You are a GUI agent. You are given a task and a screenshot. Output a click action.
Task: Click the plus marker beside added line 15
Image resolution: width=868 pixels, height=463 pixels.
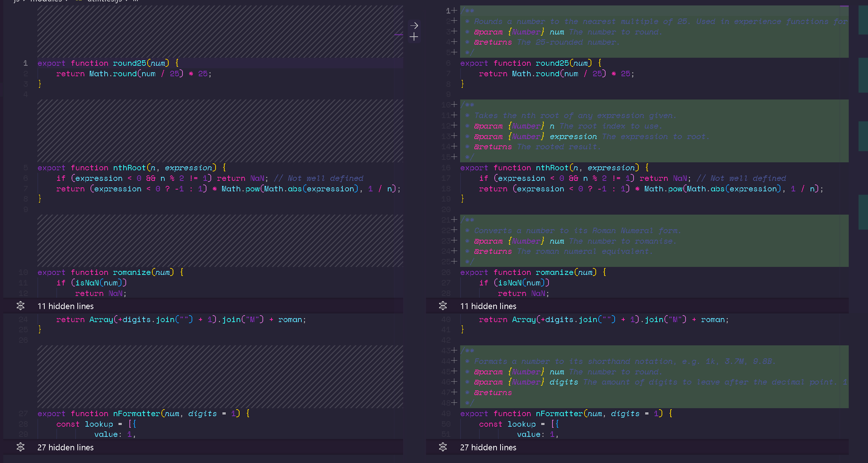pos(454,157)
